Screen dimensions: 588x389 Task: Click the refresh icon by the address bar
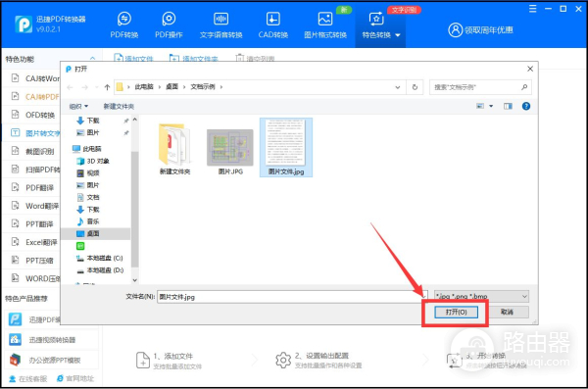tap(415, 87)
